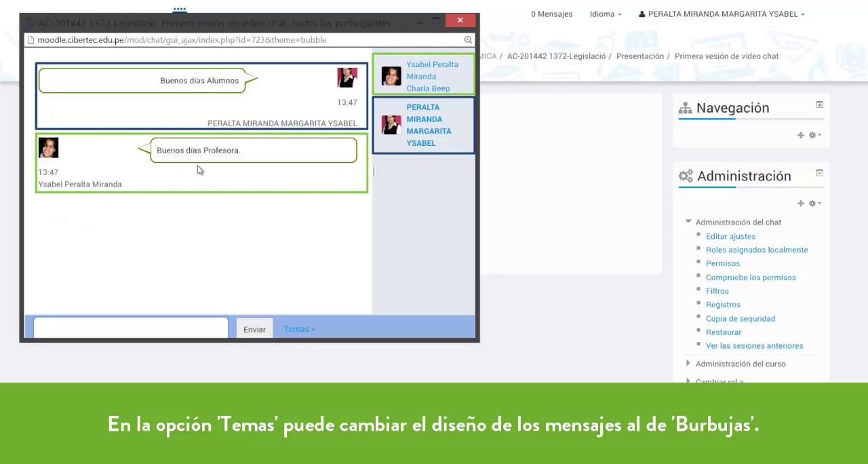Viewport: 868px width, 464px height.
Task: Click 'Primera vesión de video chat' breadcrumb
Action: pyautogui.click(x=727, y=56)
